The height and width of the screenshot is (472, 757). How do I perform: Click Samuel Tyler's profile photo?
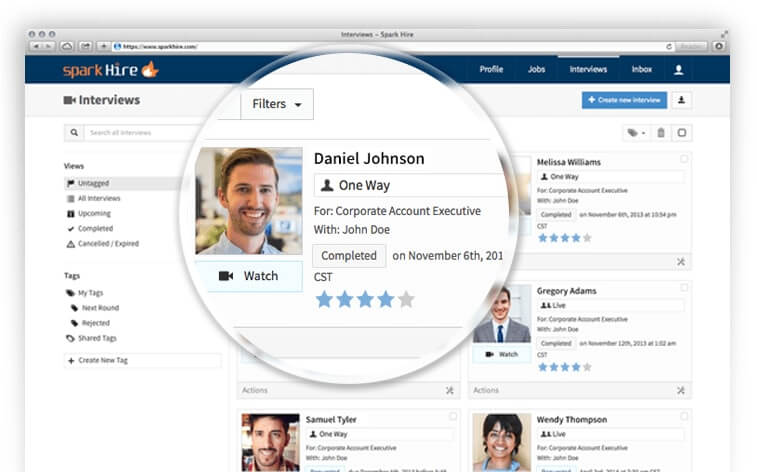[270, 443]
